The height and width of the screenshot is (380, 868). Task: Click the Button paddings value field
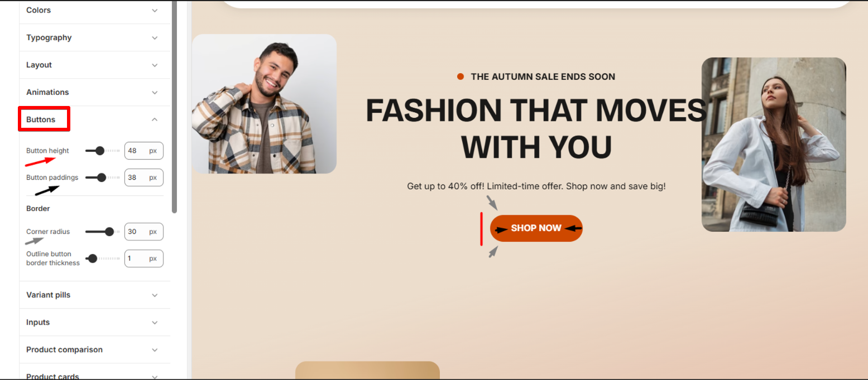click(x=144, y=177)
